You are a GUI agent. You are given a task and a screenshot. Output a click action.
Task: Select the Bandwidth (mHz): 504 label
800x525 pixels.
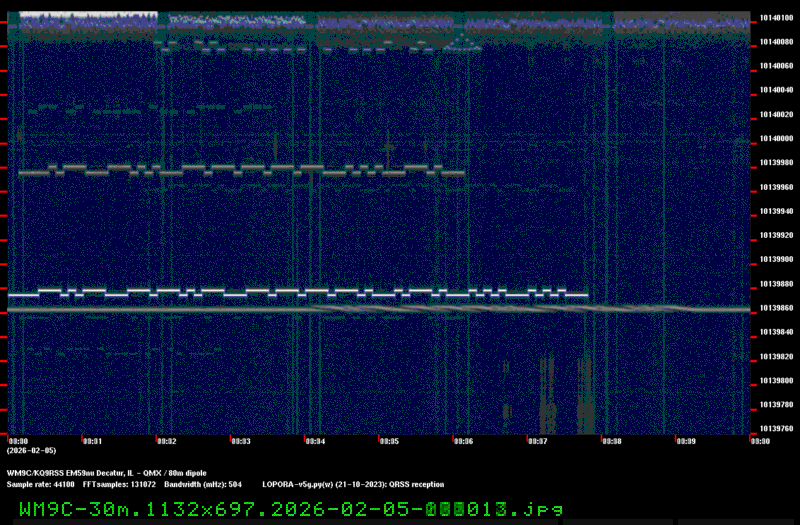(x=203, y=484)
